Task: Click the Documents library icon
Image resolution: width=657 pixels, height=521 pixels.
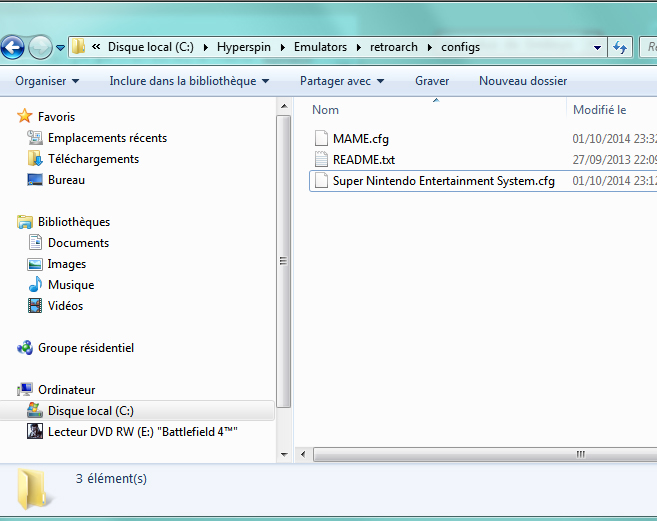Action: 35,243
